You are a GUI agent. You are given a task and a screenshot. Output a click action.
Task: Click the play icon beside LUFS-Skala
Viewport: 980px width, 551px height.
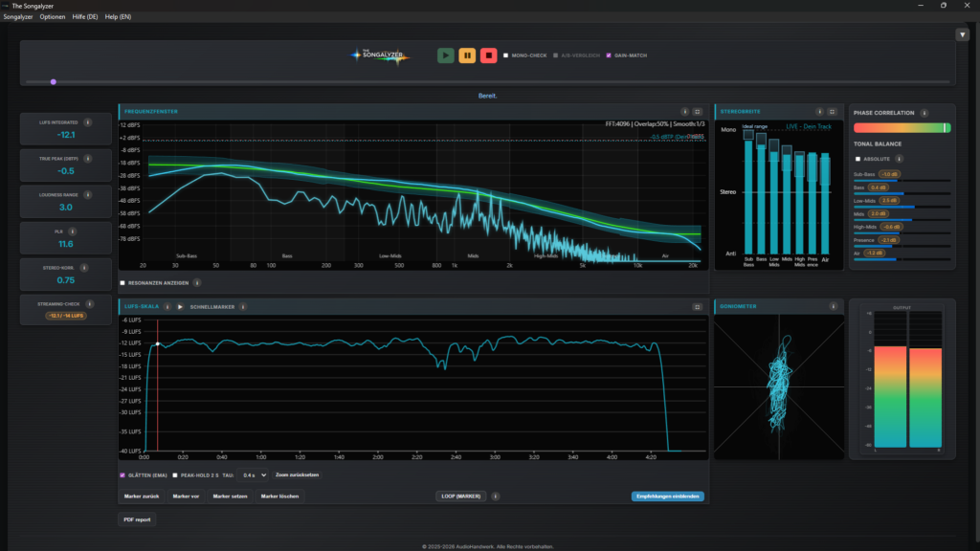[x=180, y=307]
